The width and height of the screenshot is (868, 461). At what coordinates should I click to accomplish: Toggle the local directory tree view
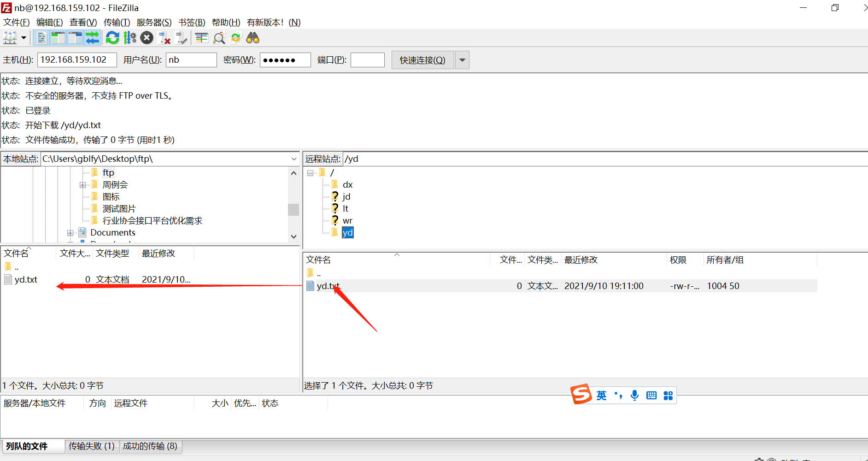tap(58, 38)
